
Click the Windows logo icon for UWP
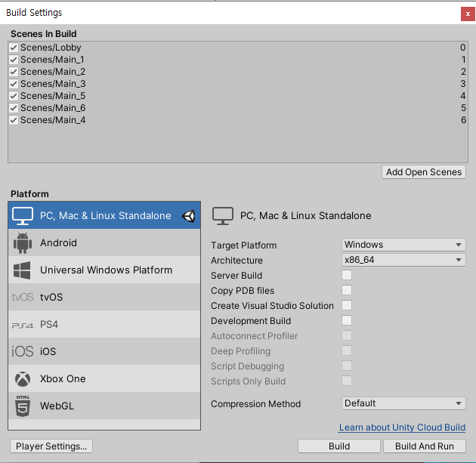click(x=22, y=270)
